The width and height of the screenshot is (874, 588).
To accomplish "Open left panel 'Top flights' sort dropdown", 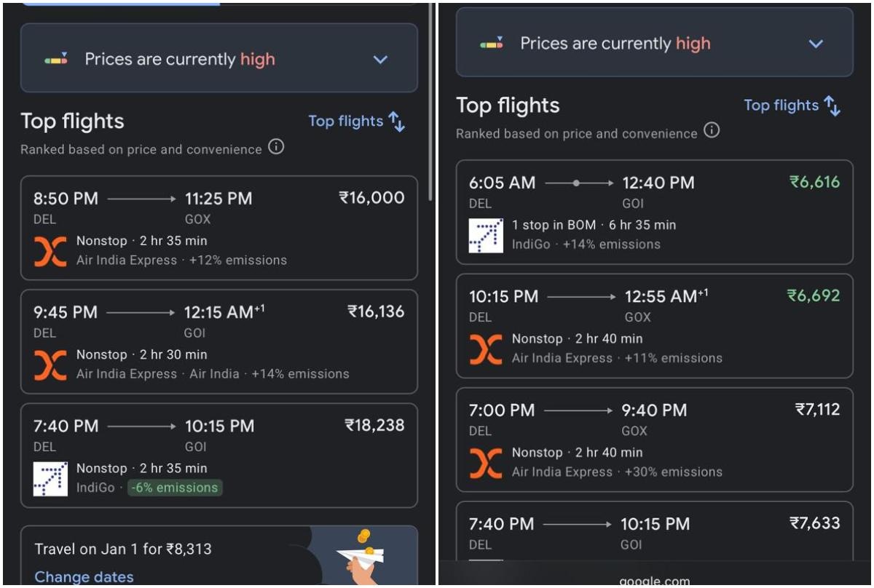I will tap(346, 122).
